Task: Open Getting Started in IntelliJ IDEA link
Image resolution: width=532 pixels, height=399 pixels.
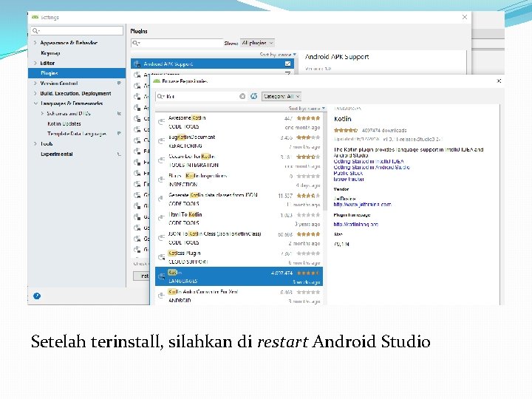Action: pos(369,162)
